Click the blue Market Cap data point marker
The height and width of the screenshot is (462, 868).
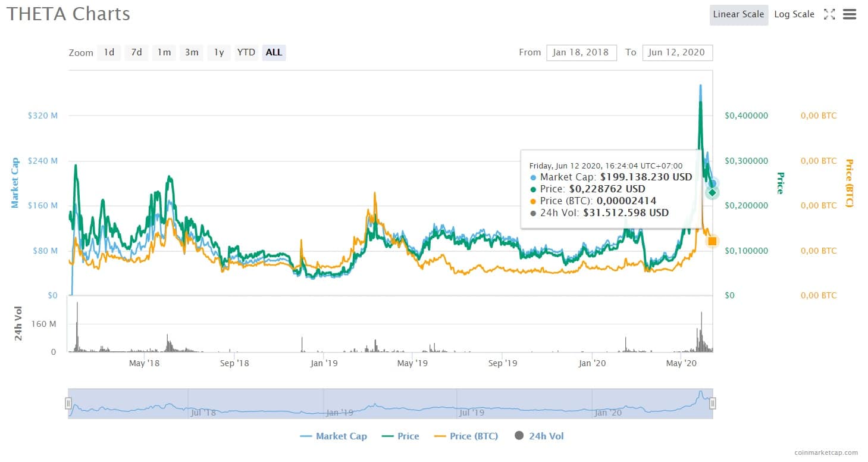pyautogui.click(x=713, y=183)
